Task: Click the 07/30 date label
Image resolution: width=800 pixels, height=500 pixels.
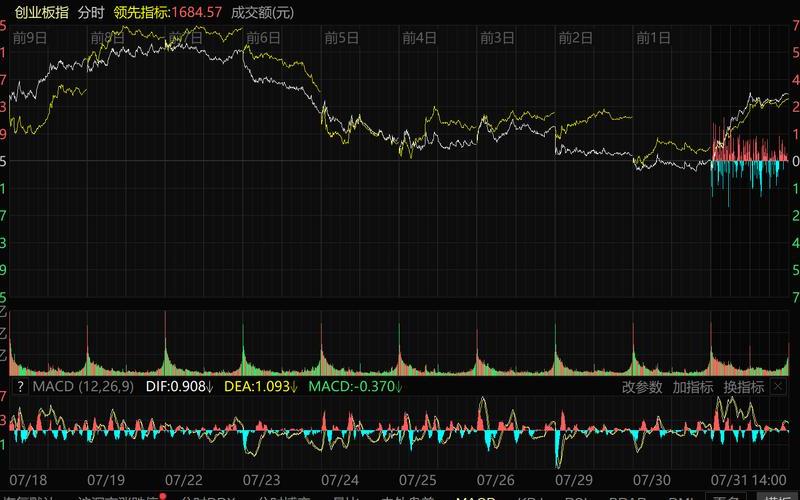Action: 652,480
